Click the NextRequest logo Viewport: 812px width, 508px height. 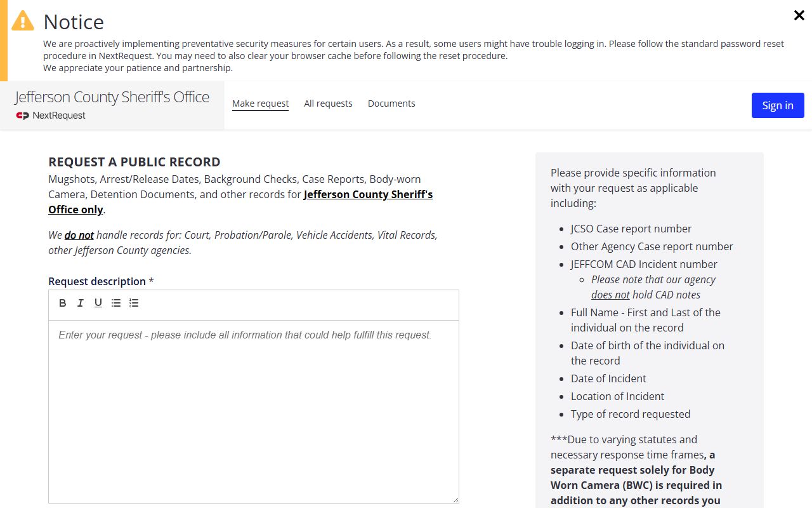51,116
